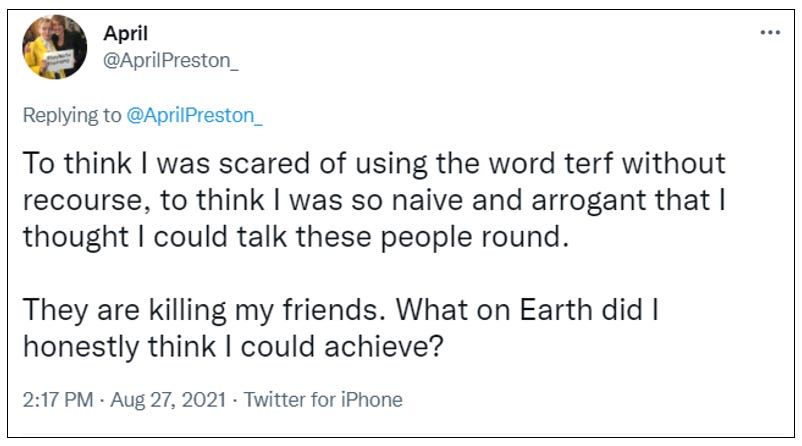Click the @AprilPreston_ handle below the name
This screenshot has height=446, width=802.
click(171, 61)
